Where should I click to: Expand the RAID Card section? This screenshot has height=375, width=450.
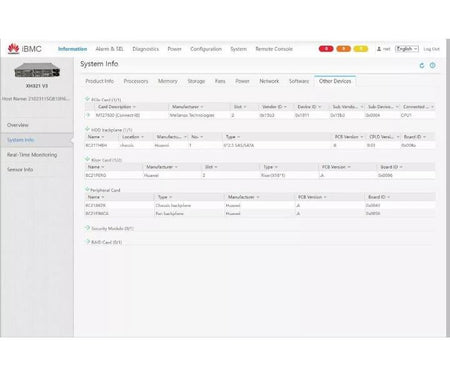pyautogui.click(x=87, y=242)
